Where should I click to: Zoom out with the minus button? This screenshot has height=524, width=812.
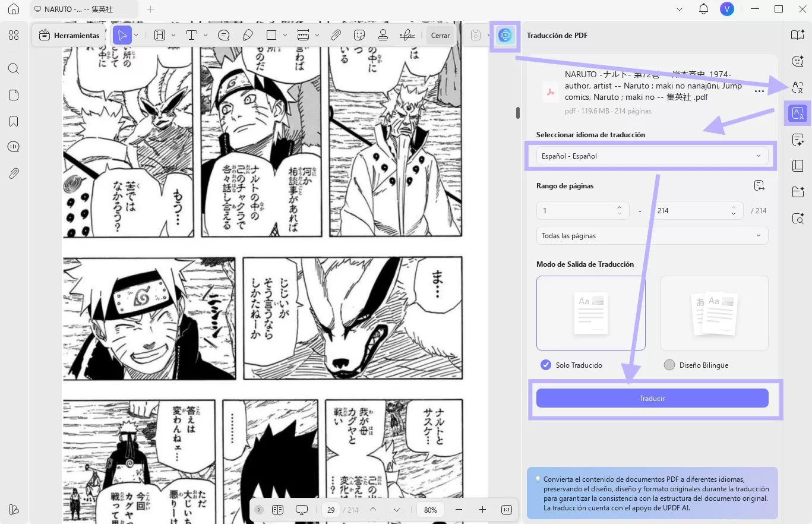(x=459, y=509)
